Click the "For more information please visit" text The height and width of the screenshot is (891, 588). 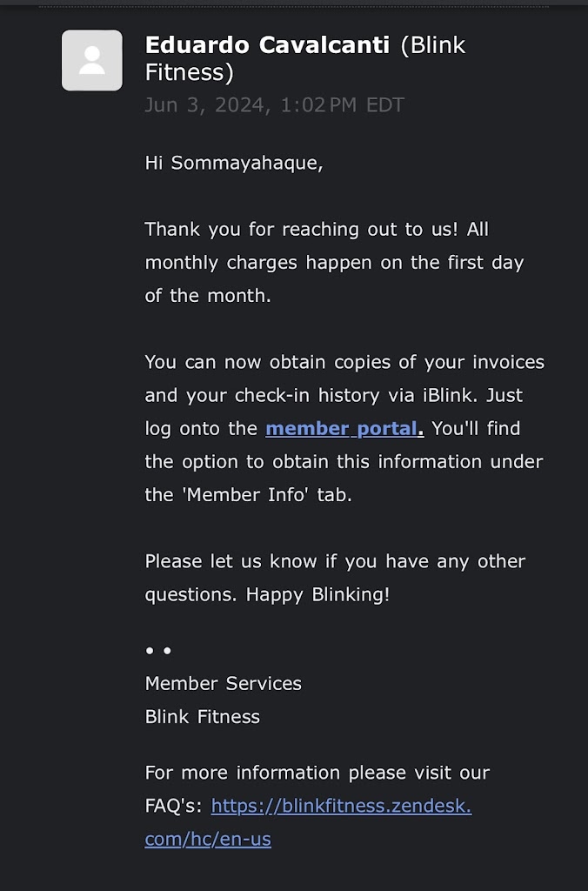(317, 773)
